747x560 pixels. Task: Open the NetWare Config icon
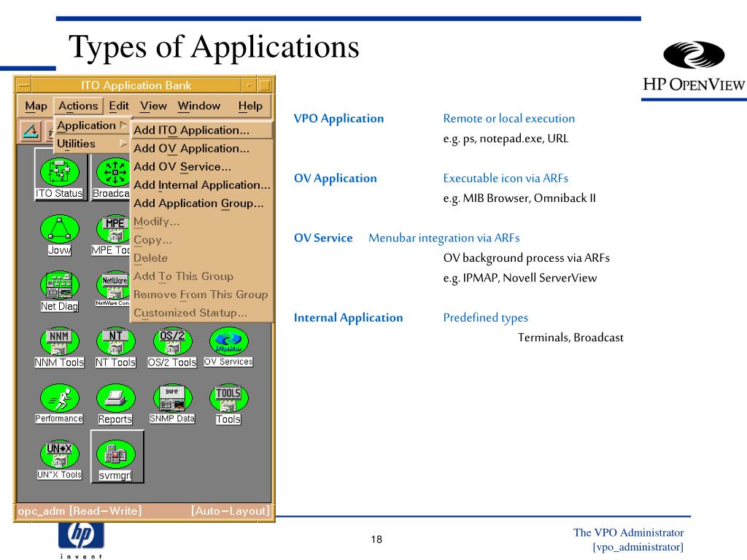pyautogui.click(x=113, y=285)
